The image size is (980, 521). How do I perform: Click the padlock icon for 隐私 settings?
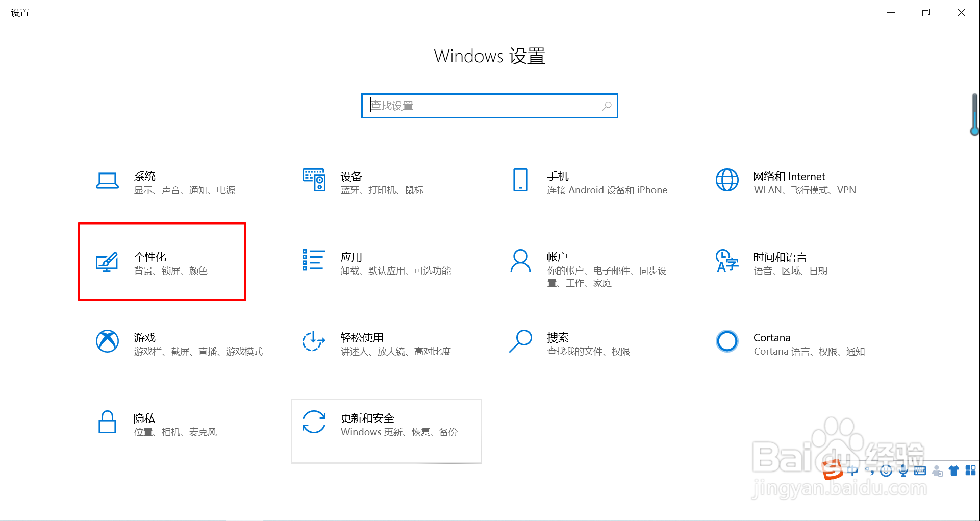[107, 422]
